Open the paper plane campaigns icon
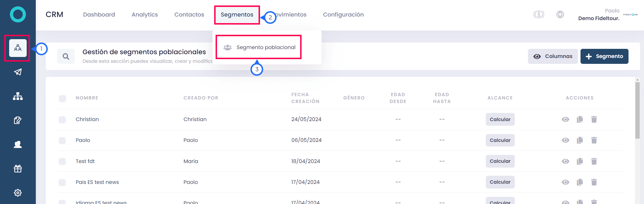This screenshot has height=204, width=644. (x=18, y=72)
